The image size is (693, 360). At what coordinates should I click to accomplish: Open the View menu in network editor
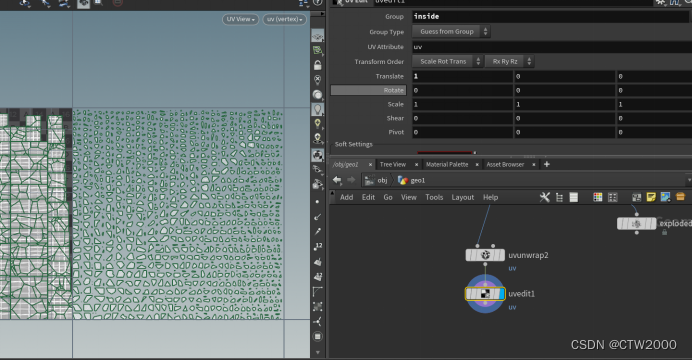point(409,197)
